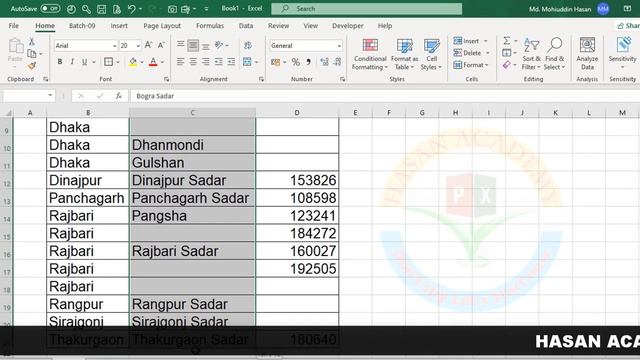Click the Orientation text angle icon

pyautogui.click(x=219, y=45)
